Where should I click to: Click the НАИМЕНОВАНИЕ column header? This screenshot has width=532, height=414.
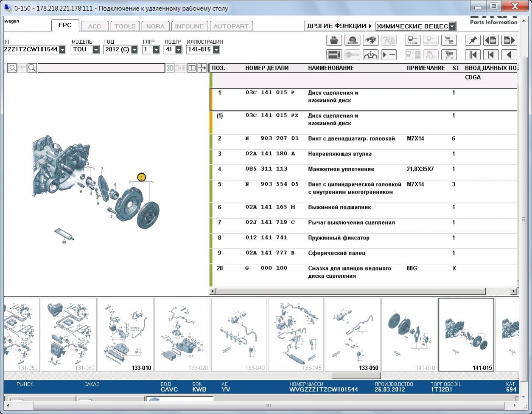(331, 68)
